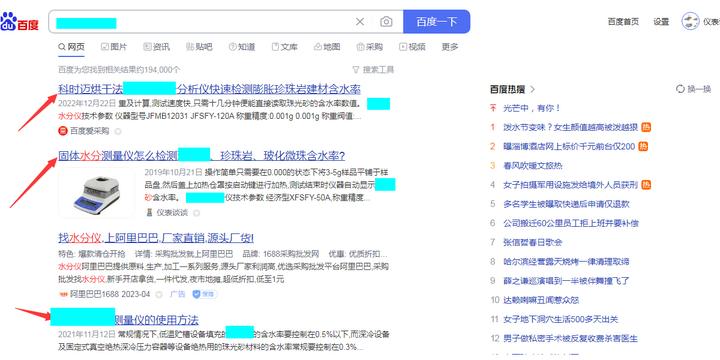The image size is (720, 360).
Task: Click the Baidu logo
Action: coord(19,22)
